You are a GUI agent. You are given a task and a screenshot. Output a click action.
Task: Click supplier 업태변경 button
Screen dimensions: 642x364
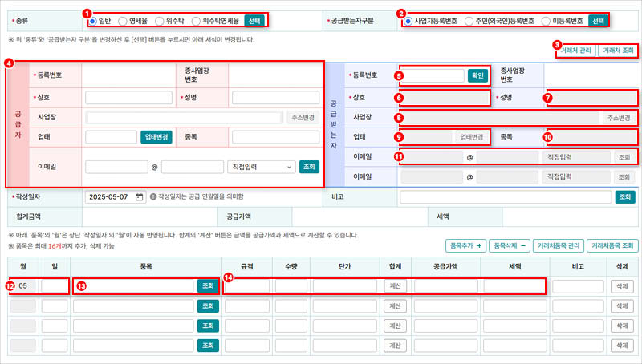[x=156, y=137]
